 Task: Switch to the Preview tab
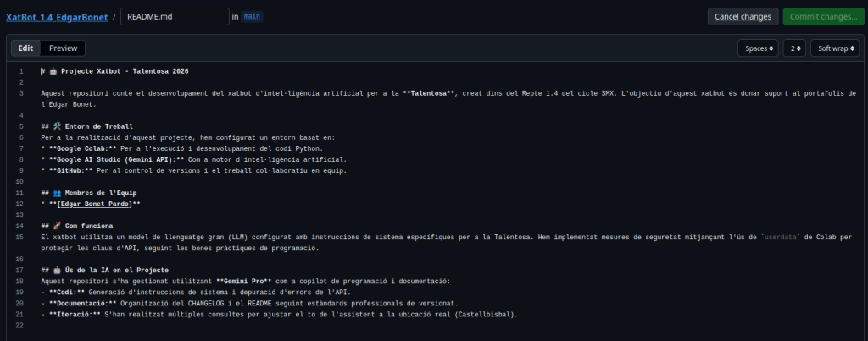click(64, 48)
